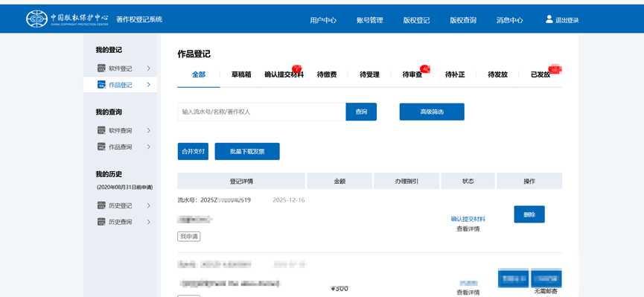Expand the 历史查询 chevron
644x297 pixels.
coord(149,222)
